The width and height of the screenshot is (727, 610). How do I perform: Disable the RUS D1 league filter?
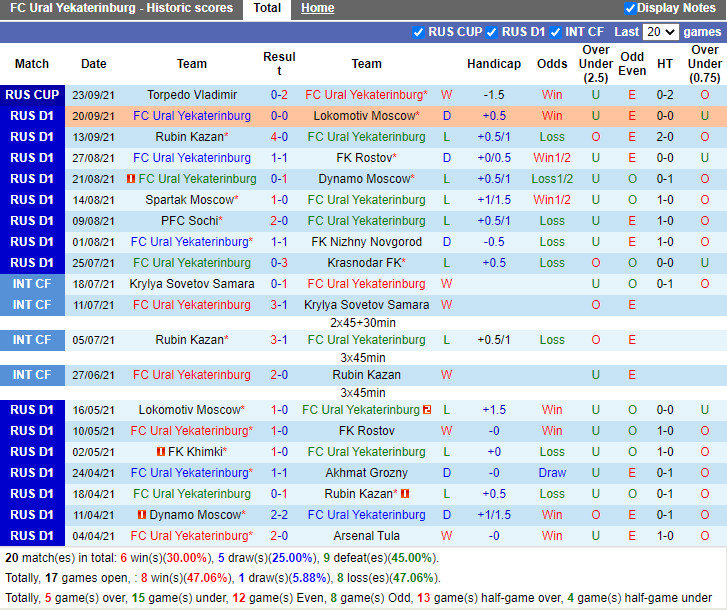[492, 32]
